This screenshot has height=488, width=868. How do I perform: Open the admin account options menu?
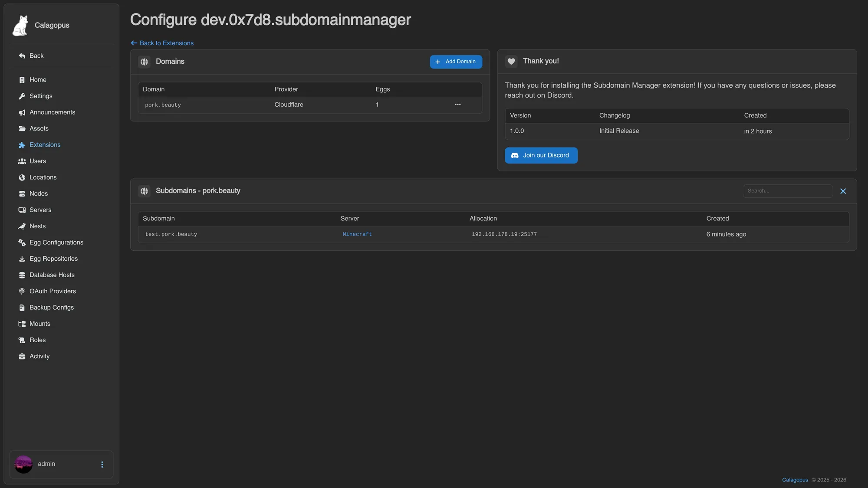click(102, 465)
